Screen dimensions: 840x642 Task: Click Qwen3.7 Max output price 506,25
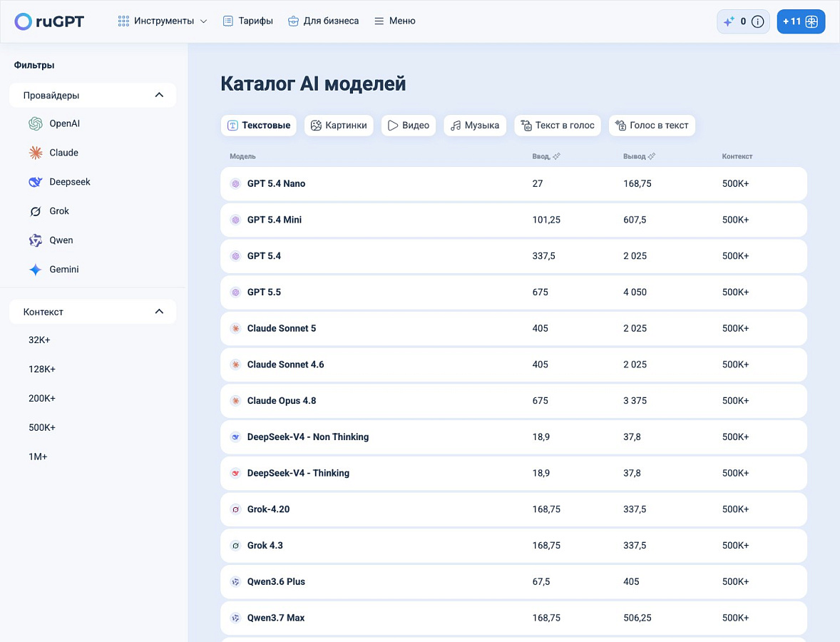(x=637, y=618)
